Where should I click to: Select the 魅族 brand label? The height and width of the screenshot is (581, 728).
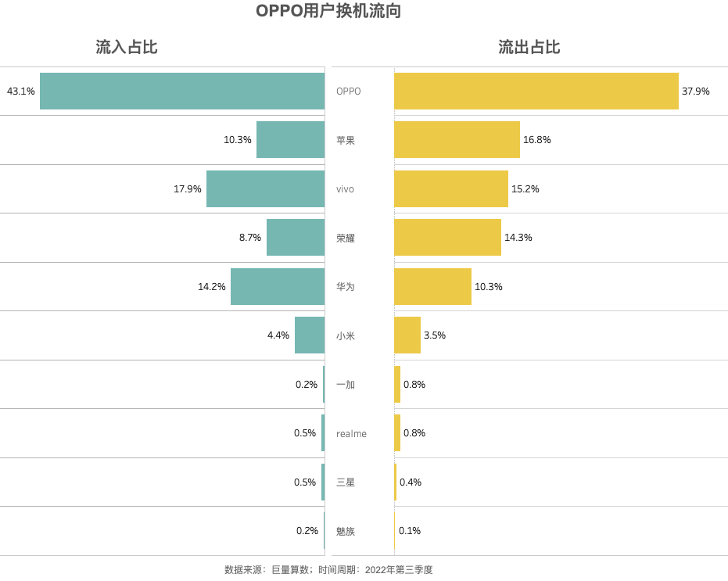tap(346, 531)
